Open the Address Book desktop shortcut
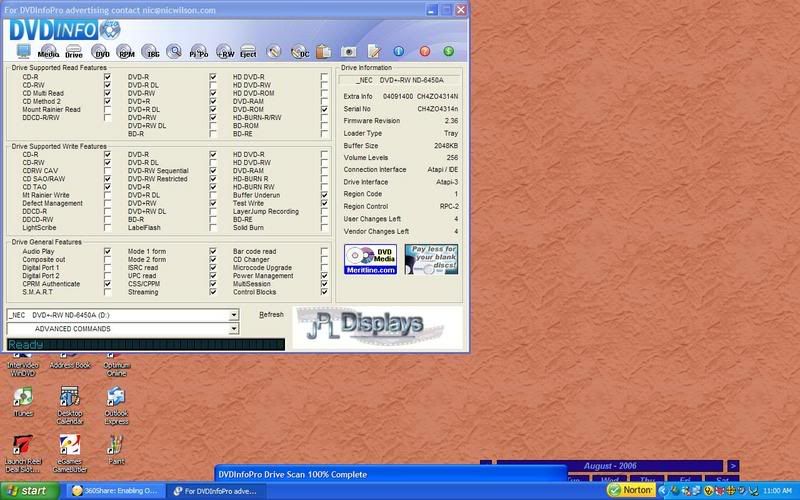800x500 pixels. pyautogui.click(x=70, y=361)
